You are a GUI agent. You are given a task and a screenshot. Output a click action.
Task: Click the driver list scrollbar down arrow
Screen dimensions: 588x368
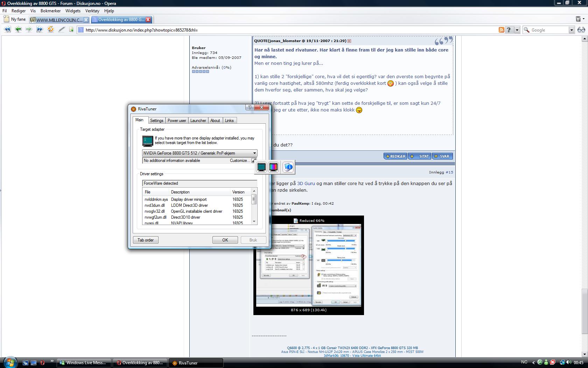[x=254, y=222]
